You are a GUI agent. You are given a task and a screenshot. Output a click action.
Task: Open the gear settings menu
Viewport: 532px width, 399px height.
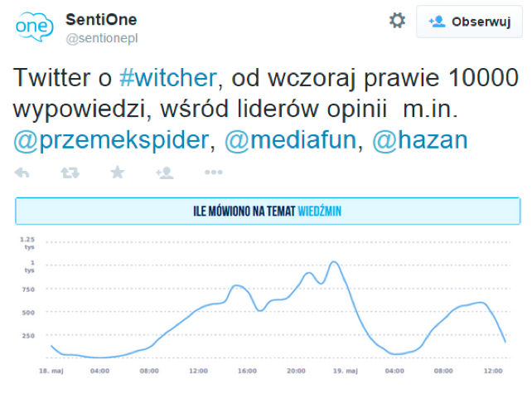pos(398,21)
